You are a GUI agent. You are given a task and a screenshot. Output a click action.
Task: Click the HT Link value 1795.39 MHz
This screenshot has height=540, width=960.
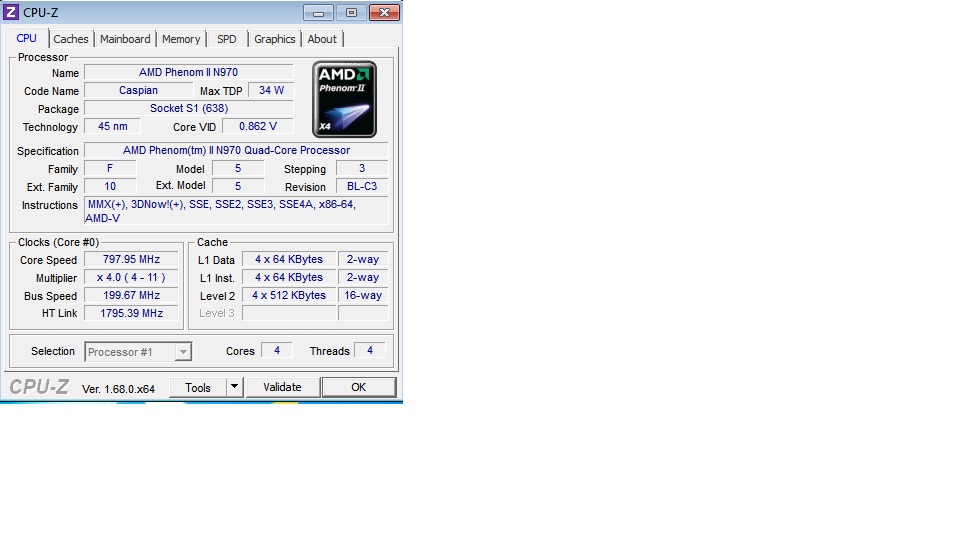(132, 313)
